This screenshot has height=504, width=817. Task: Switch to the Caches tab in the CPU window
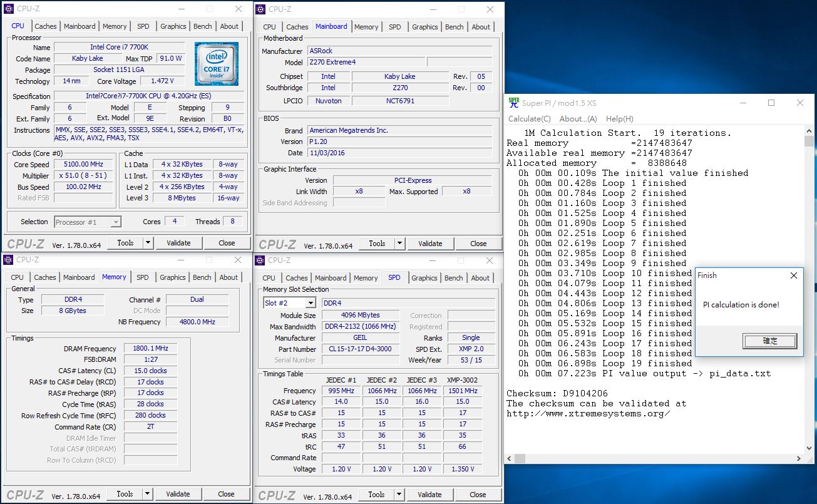click(x=45, y=26)
